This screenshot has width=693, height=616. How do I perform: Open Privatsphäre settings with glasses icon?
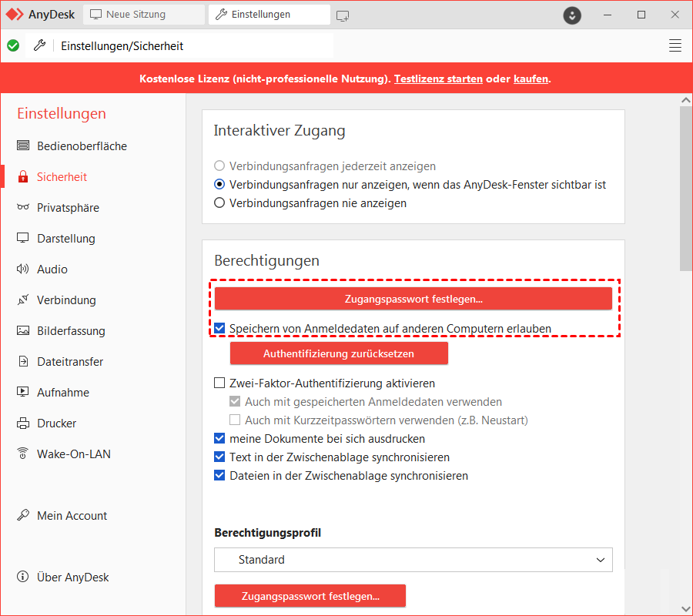coord(23,208)
